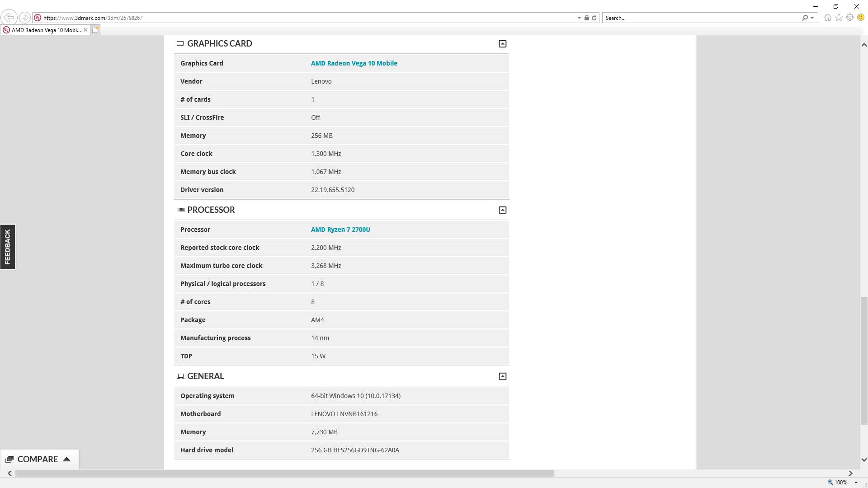Open the AMD Ryzen 7 2700U link
868x488 pixels.
pyautogui.click(x=340, y=230)
